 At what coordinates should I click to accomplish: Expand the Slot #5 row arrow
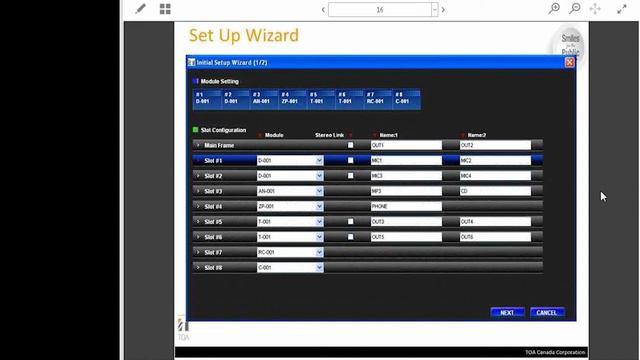tap(198, 222)
